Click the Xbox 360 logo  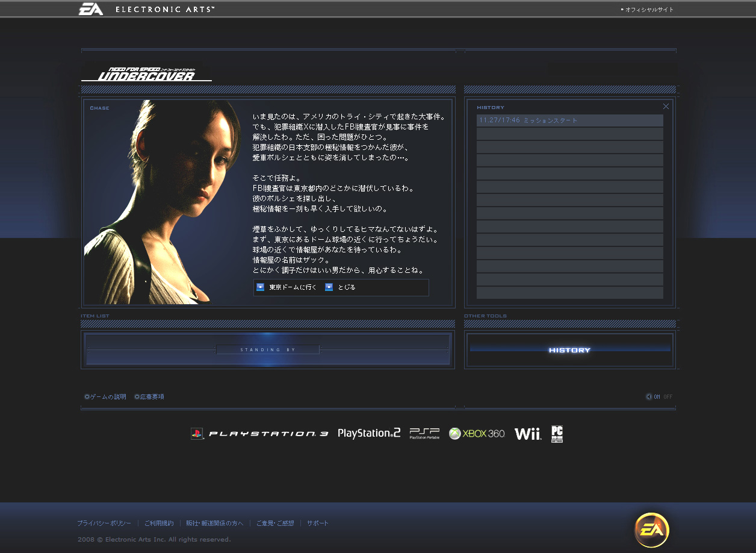point(477,434)
